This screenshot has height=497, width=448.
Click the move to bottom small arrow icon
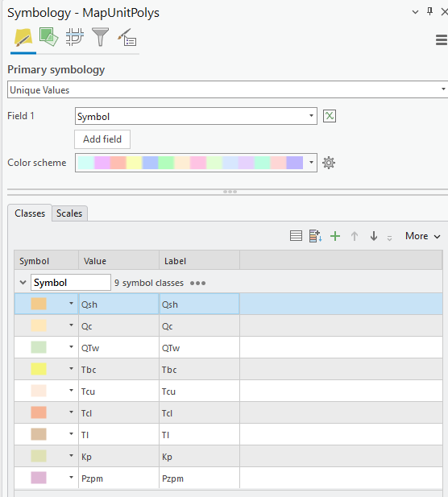390,238
